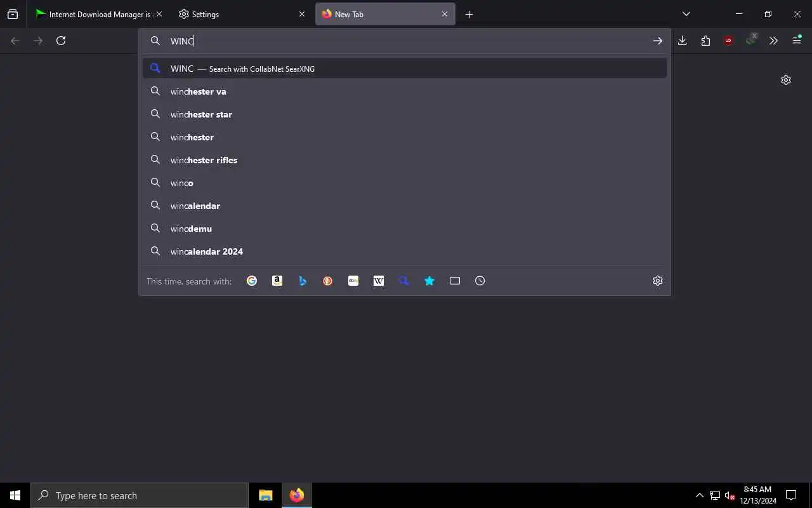Open the Windows Start menu
The height and width of the screenshot is (508, 812).
pos(15,495)
